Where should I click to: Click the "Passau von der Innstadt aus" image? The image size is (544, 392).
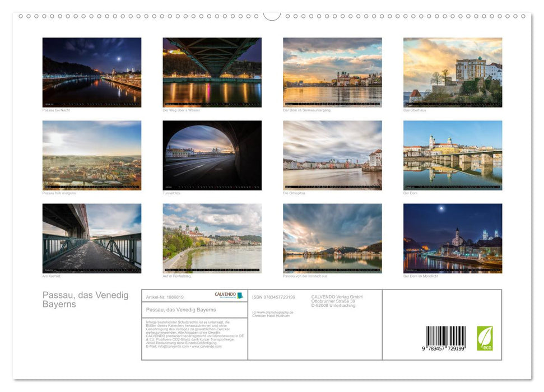click(332, 237)
